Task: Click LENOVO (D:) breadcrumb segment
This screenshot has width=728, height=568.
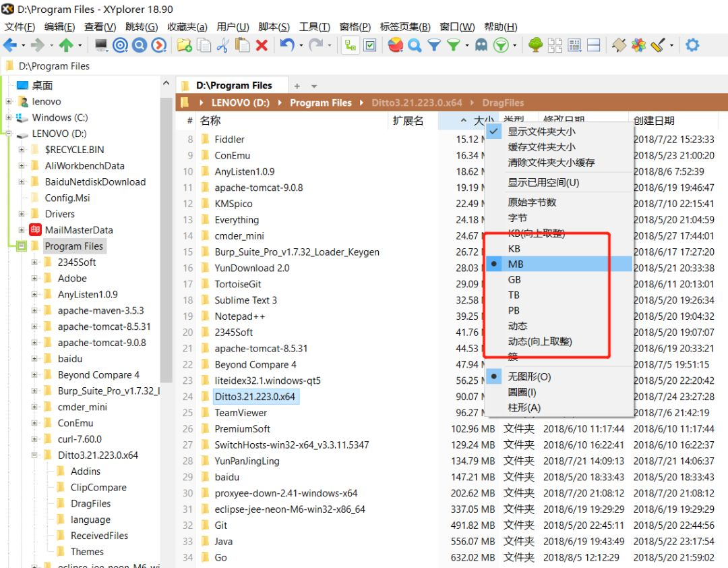Action: point(241,103)
